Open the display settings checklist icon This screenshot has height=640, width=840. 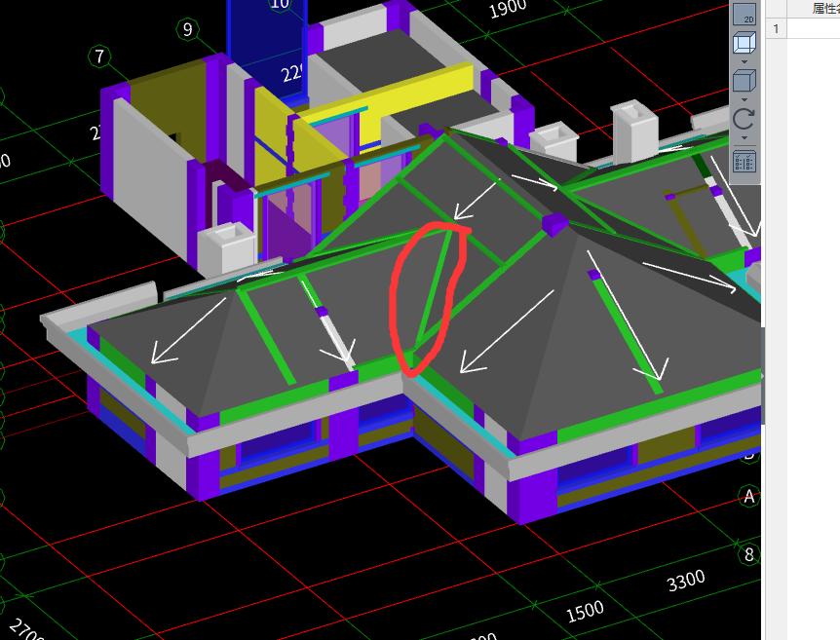745,161
